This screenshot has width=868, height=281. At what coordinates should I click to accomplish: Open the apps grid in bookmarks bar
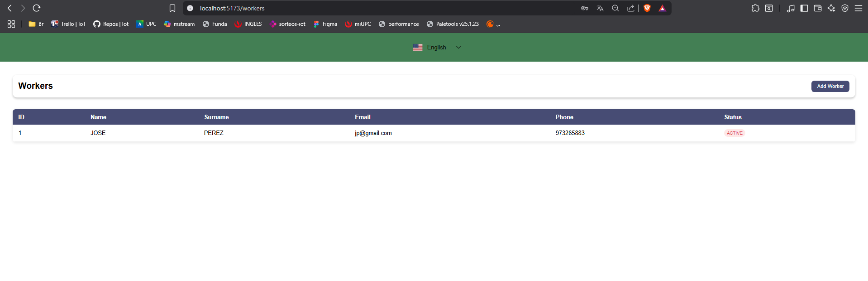click(11, 24)
